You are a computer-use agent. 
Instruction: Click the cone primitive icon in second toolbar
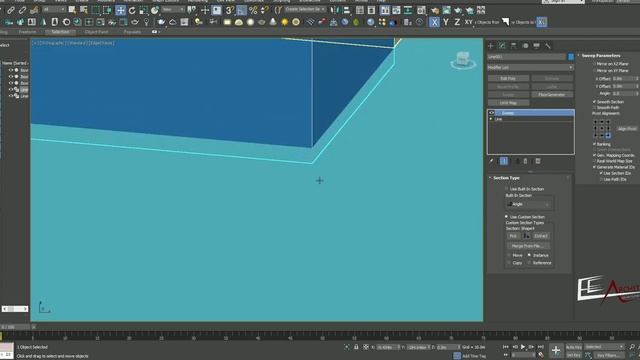pos(273,22)
